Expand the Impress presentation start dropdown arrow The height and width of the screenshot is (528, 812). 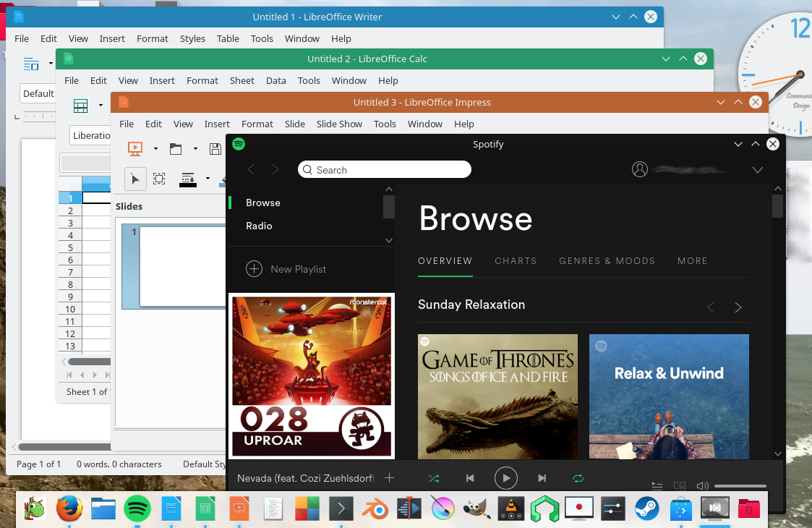[155, 149]
